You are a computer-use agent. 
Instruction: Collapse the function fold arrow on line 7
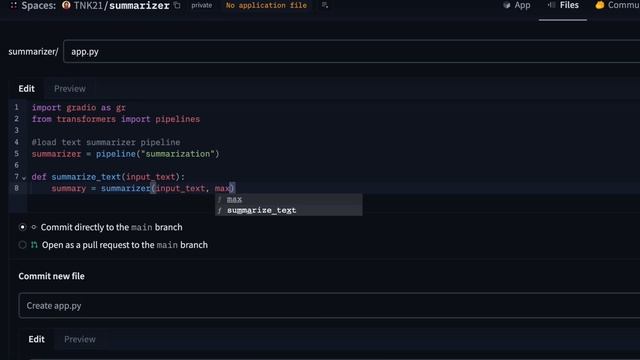pyautogui.click(x=24, y=178)
